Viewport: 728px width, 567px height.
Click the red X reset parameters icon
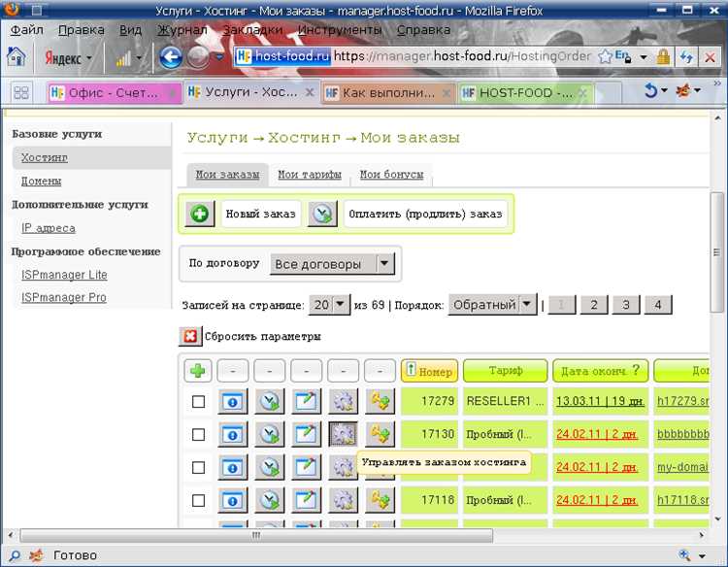pyautogui.click(x=190, y=336)
